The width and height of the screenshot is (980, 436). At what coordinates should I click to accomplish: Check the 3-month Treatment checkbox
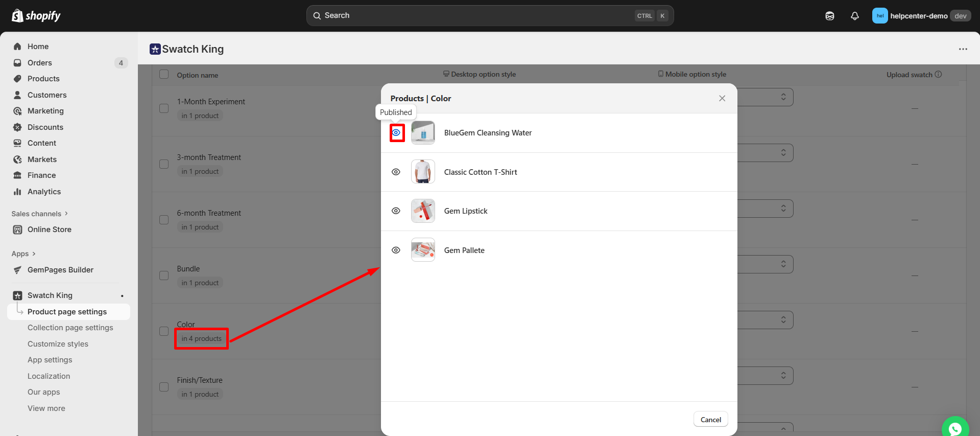pyautogui.click(x=164, y=164)
